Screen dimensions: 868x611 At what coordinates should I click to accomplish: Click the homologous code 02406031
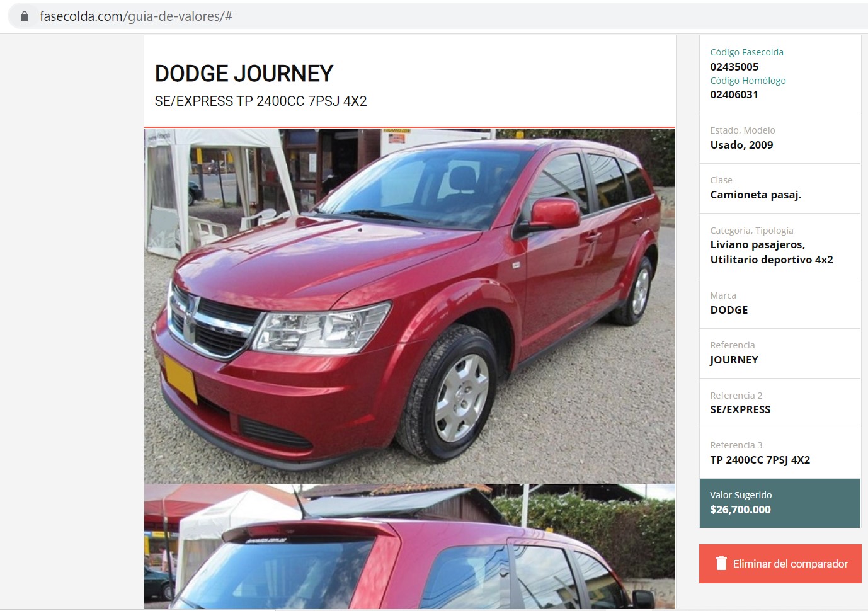pos(734,94)
